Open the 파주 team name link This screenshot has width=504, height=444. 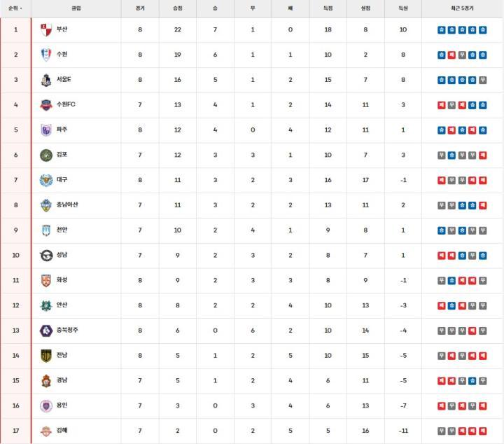click(62, 130)
